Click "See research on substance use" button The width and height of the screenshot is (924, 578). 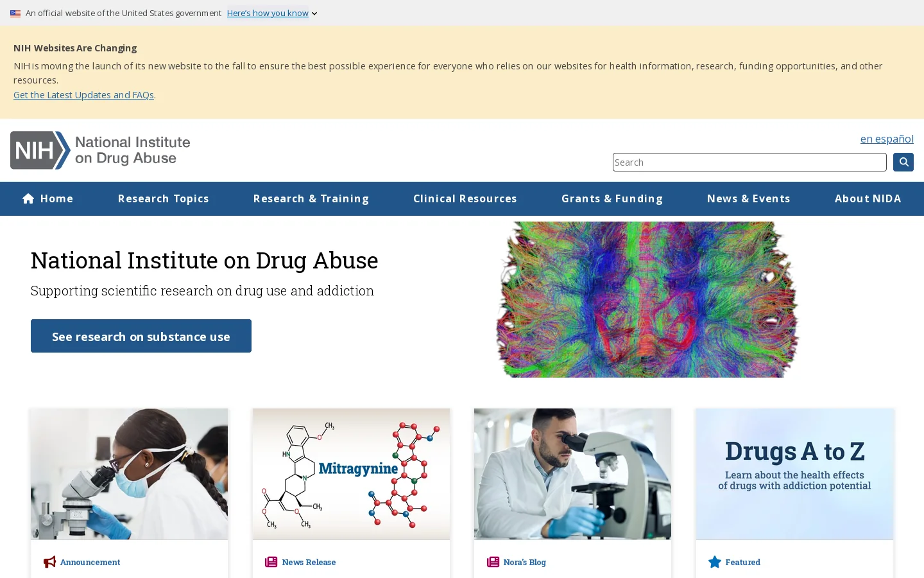point(141,336)
